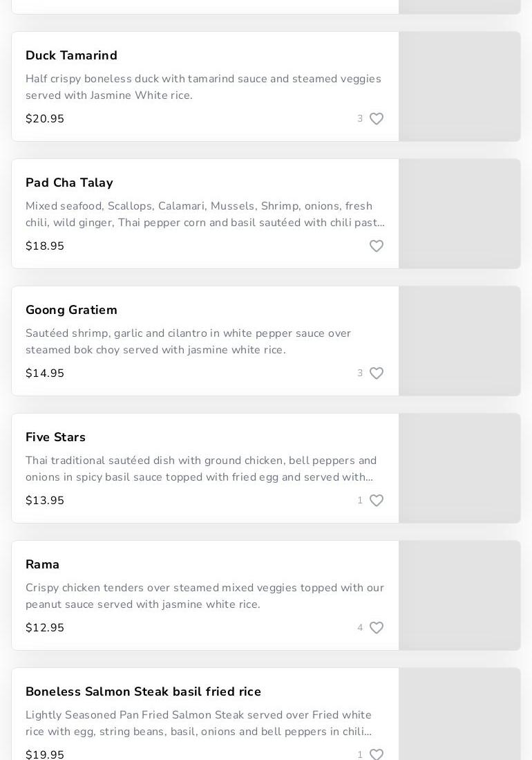
Task: Tap heart icon for Pad Cha Talay
Action: click(x=377, y=246)
